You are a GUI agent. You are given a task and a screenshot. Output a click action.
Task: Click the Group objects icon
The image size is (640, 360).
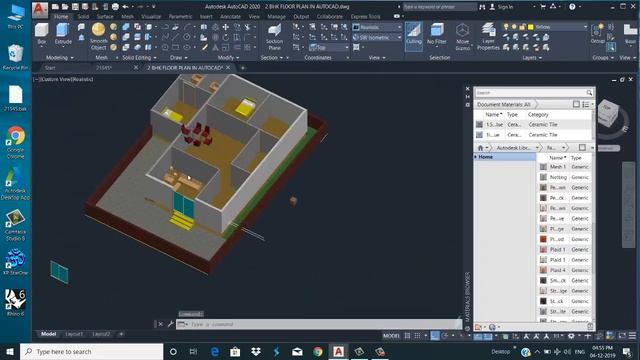click(597, 33)
